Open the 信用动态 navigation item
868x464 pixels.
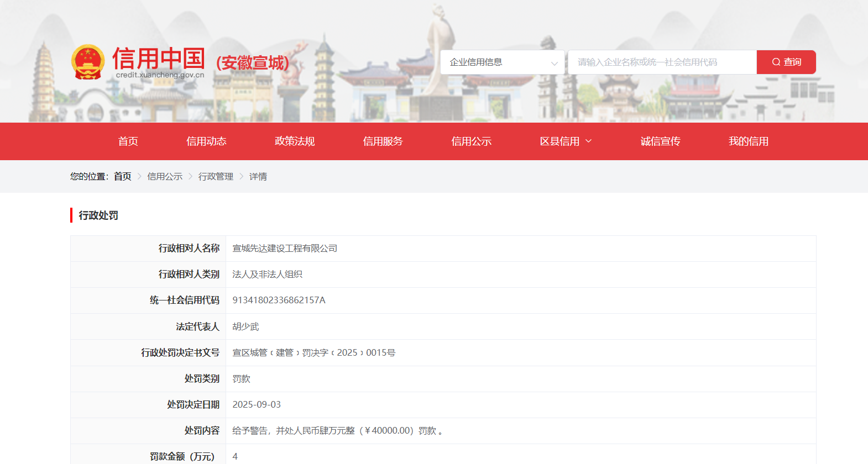point(206,141)
